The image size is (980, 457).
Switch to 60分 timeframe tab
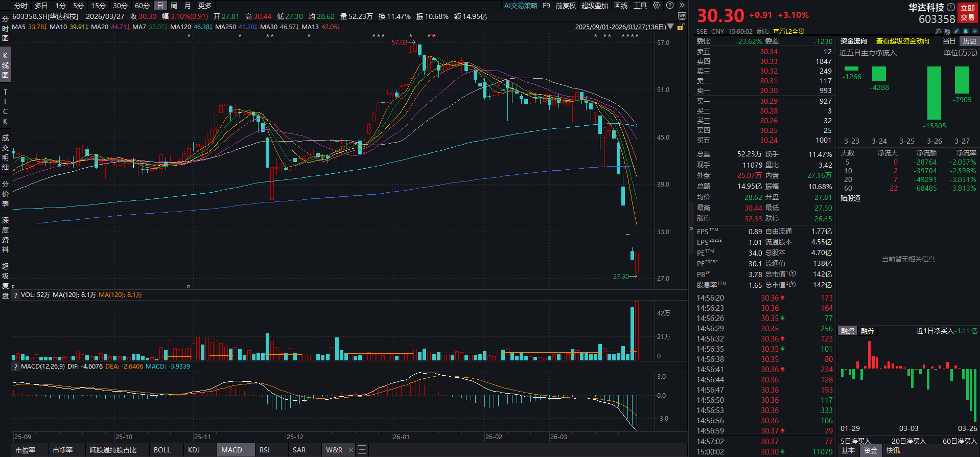click(142, 6)
